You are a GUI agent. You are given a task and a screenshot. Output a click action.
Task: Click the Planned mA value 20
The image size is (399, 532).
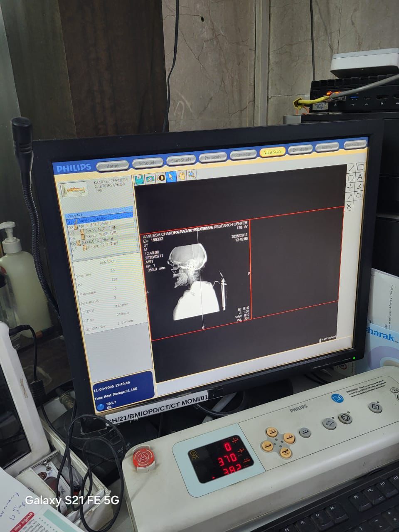[x=115, y=289]
